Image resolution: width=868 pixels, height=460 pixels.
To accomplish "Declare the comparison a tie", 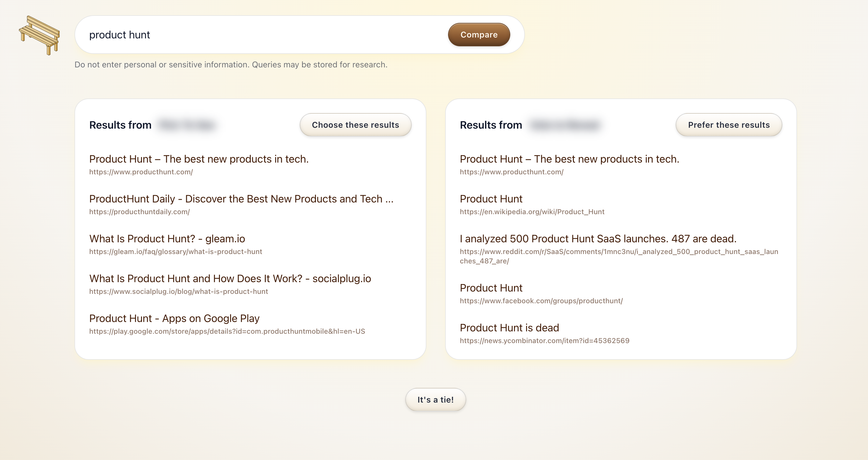I will tap(436, 399).
